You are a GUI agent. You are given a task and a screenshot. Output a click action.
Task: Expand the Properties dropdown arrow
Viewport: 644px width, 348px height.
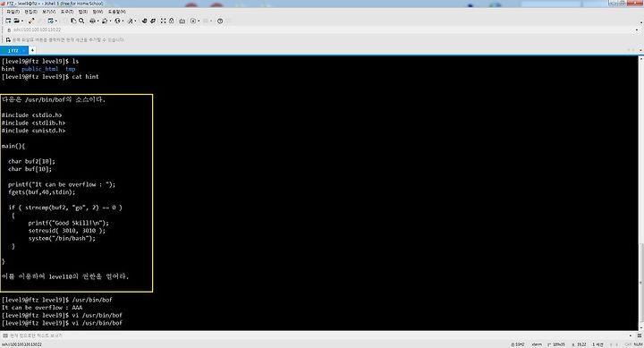point(56,21)
